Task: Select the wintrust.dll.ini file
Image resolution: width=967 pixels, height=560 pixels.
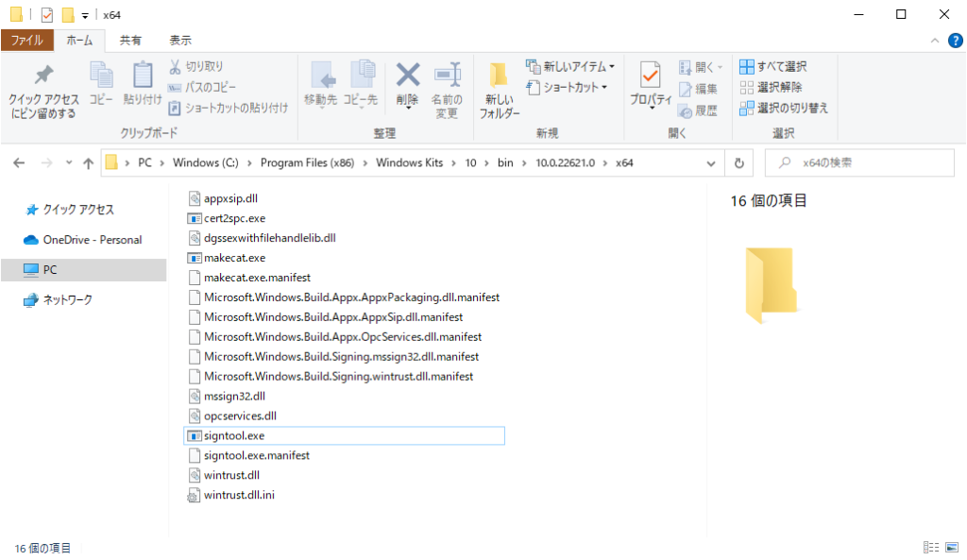Action: pos(231,495)
